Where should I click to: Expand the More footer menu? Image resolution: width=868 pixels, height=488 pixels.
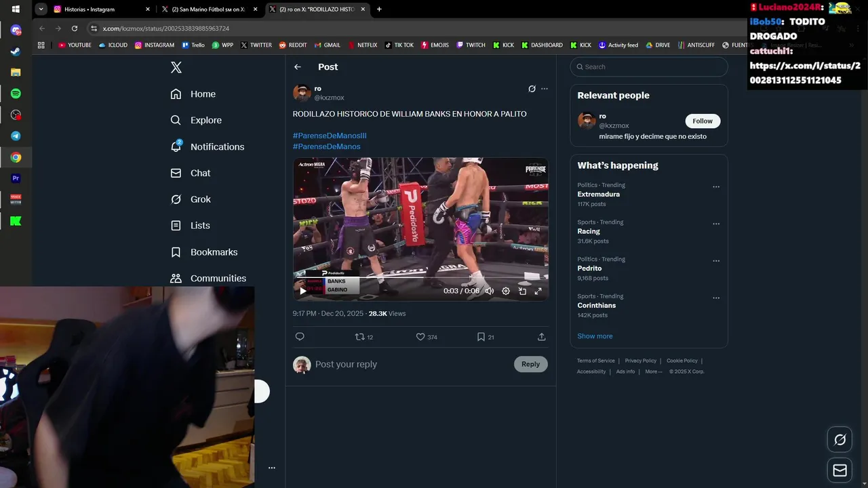(x=654, y=371)
